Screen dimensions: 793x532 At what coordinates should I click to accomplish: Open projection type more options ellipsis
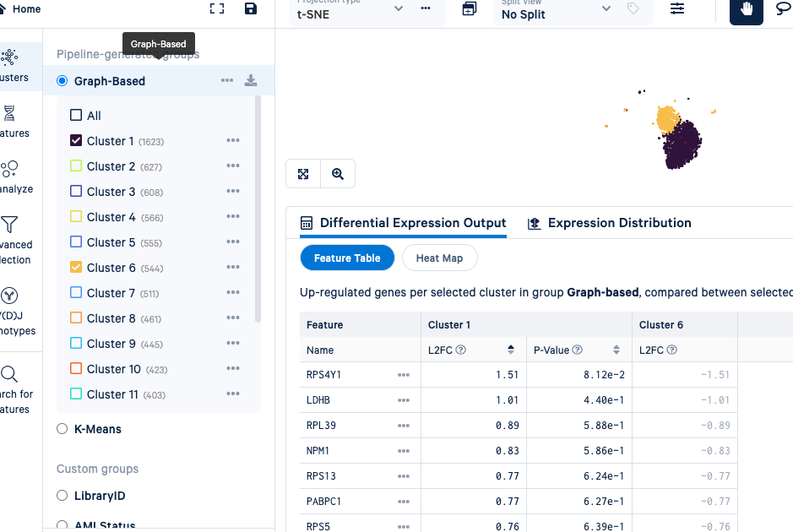click(x=426, y=8)
